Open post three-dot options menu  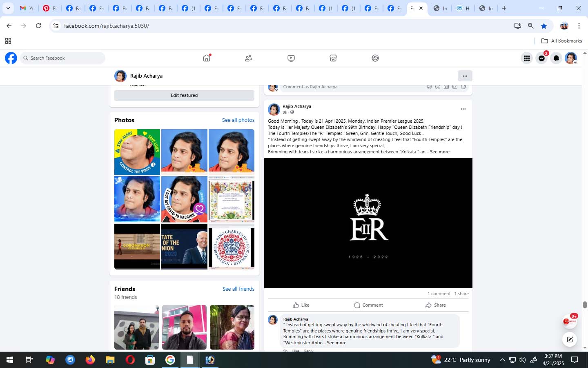463,109
